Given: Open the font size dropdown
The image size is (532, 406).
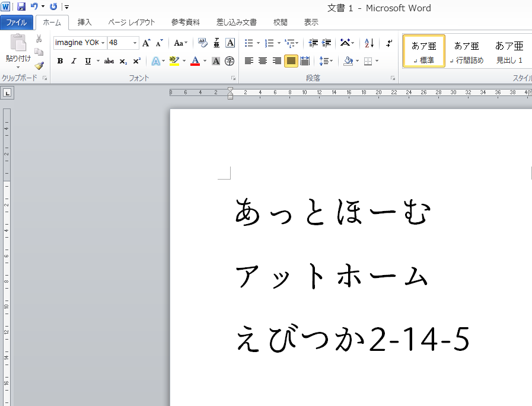Looking at the screenshot, I should (135, 43).
